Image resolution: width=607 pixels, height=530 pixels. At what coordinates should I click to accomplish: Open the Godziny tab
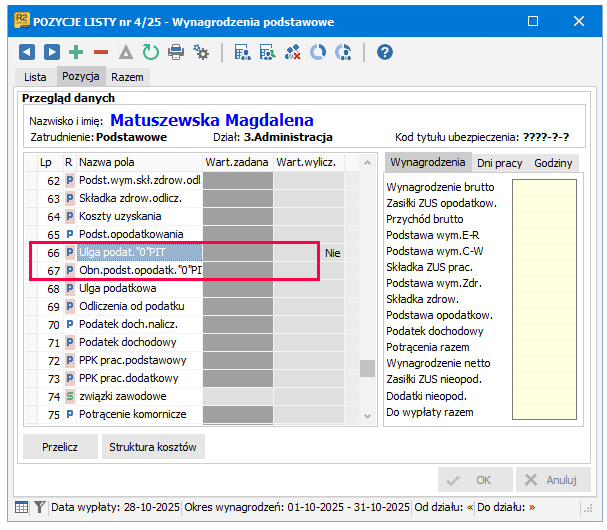[553, 163]
